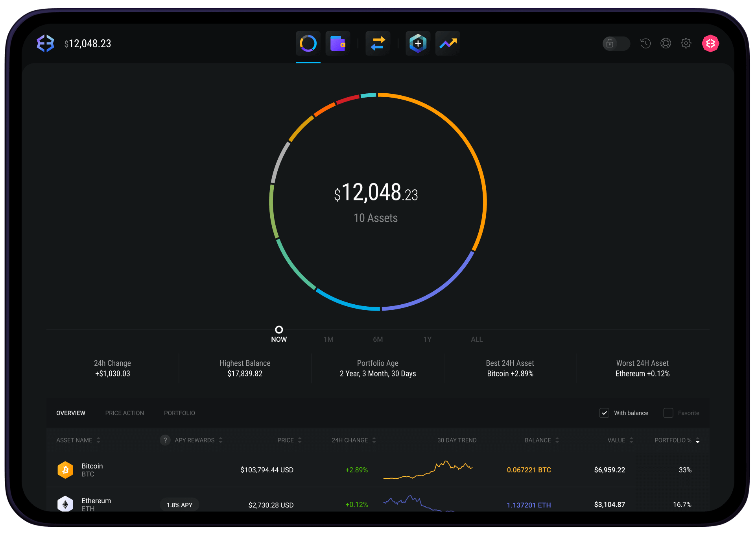Viewport: 756px width, 535px height.
Task: Switch to the PRICE ACTION tab
Action: pos(124,413)
